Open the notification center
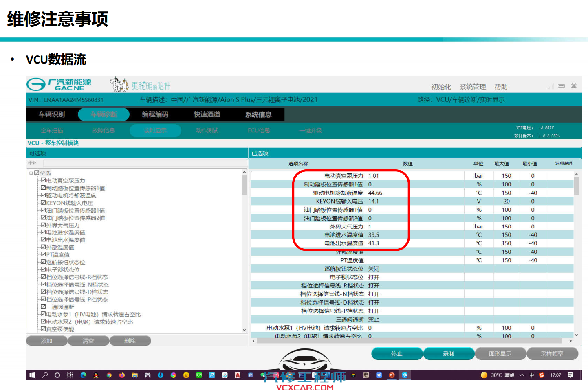This screenshot has width=588, height=390. coord(570,375)
